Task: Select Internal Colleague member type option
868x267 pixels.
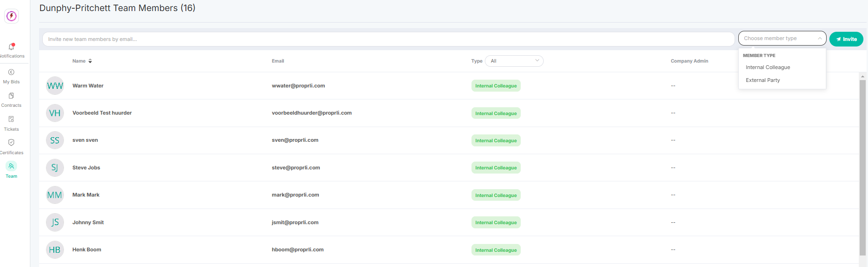Action: 768,67
